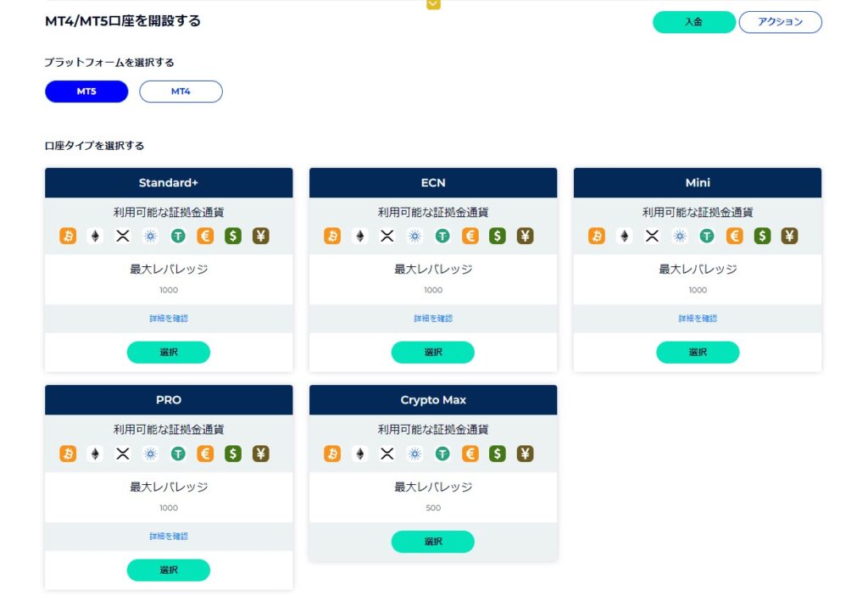Screen dimensions: 868x607
Task: Open the アクション actions button
Action: point(780,22)
